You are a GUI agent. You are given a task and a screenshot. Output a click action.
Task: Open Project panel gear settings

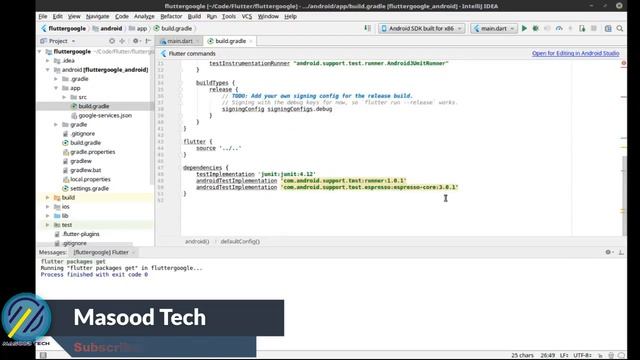coord(136,41)
